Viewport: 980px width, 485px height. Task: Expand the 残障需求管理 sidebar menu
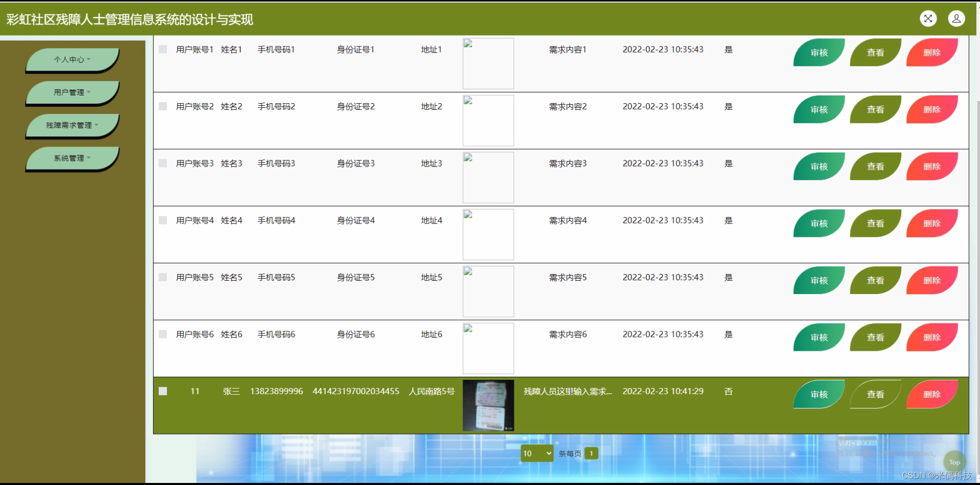pyautogui.click(x=72, y=126)
